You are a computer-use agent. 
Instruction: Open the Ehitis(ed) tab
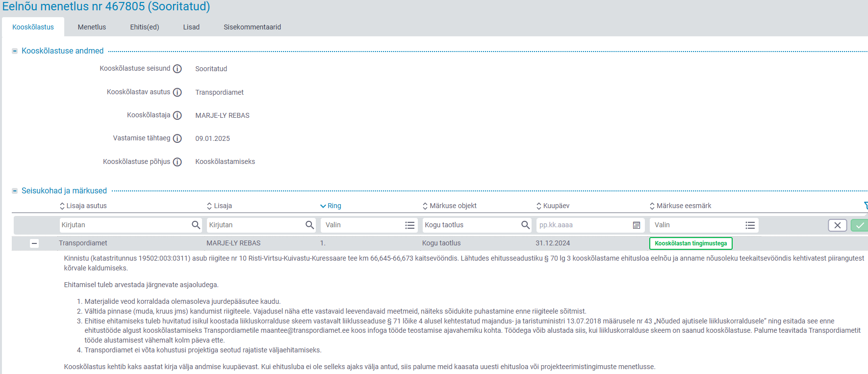[145, 27]
